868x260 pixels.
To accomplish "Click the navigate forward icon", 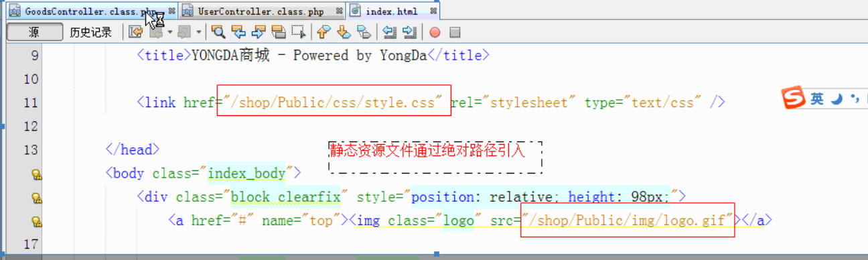I will coord(185,31).
